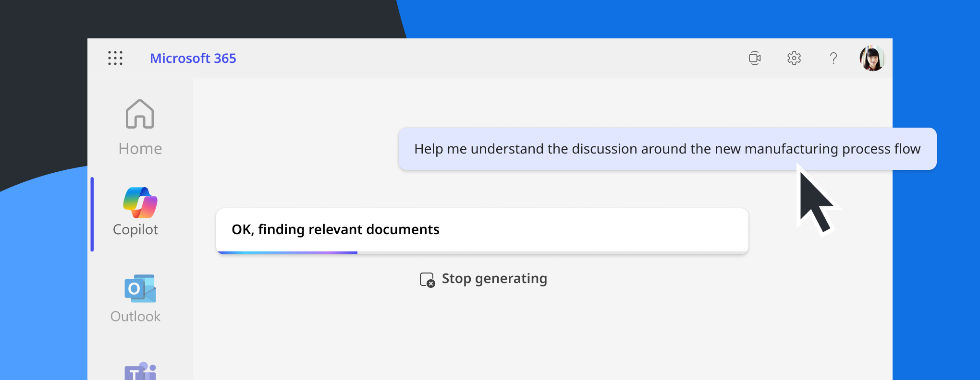Image resolution: width=980 pixels, height=380 pixels.
Task: Click the Microsoft 365 title link
Action: point(193,58)
